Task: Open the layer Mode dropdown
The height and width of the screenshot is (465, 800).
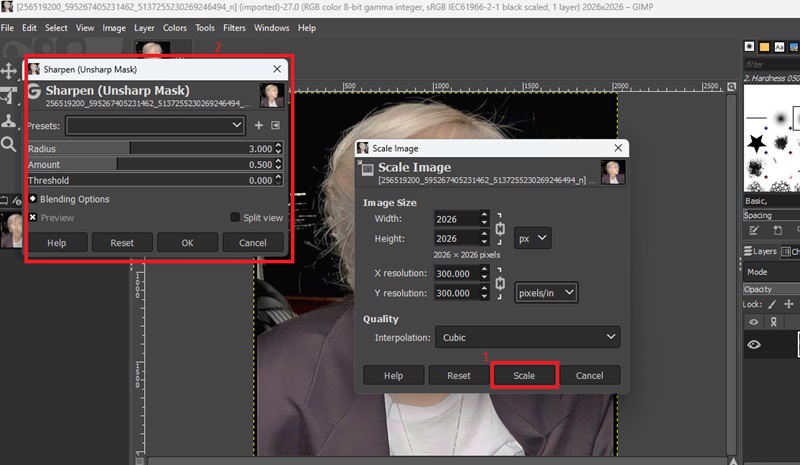Action: click(x=771, y=272)
